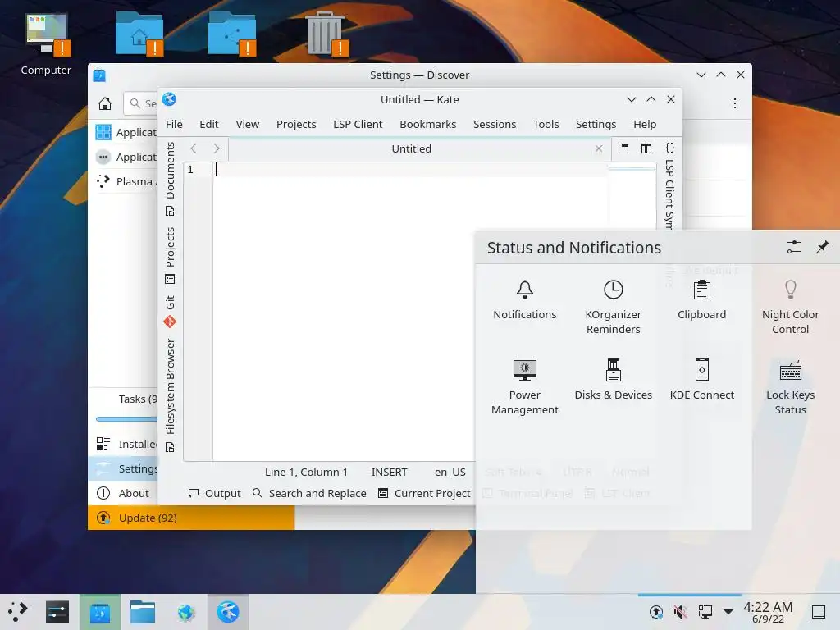Open the Search and Replace panel
This screenshot has width=840, height=630.
pyautogui.click(x=309, y=493)
